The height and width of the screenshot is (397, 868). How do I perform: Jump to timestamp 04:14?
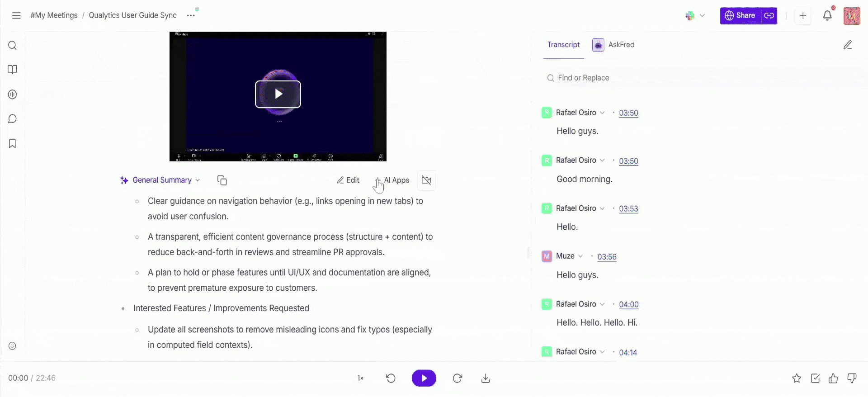tap(628, 352)
